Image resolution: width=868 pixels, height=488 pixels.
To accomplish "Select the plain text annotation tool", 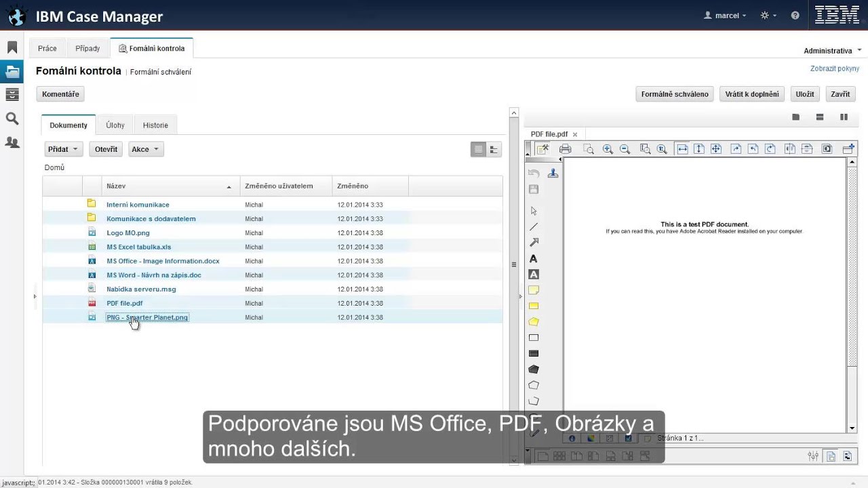I will (534, 259).
